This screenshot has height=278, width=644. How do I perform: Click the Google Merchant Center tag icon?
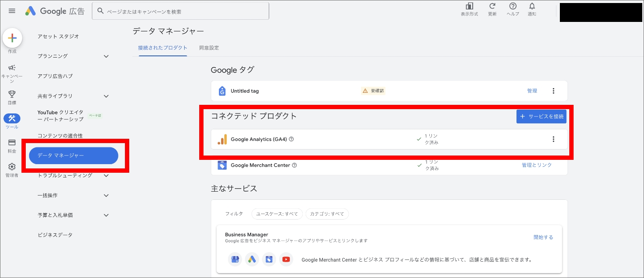(x=222, y=165)
